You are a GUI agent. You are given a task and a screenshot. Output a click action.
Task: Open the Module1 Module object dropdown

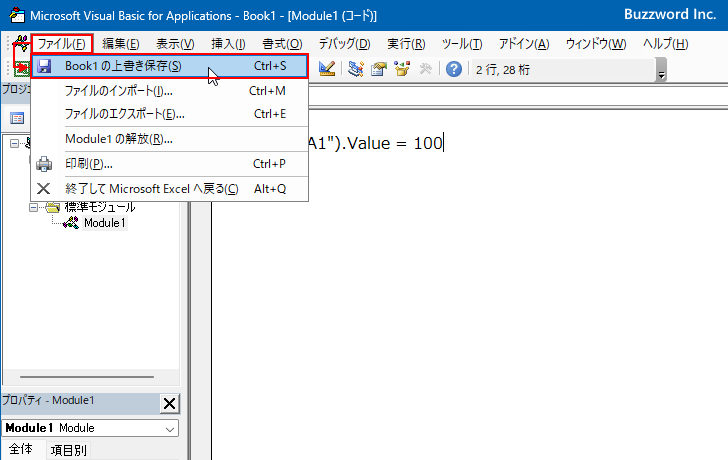pos(169,429)
